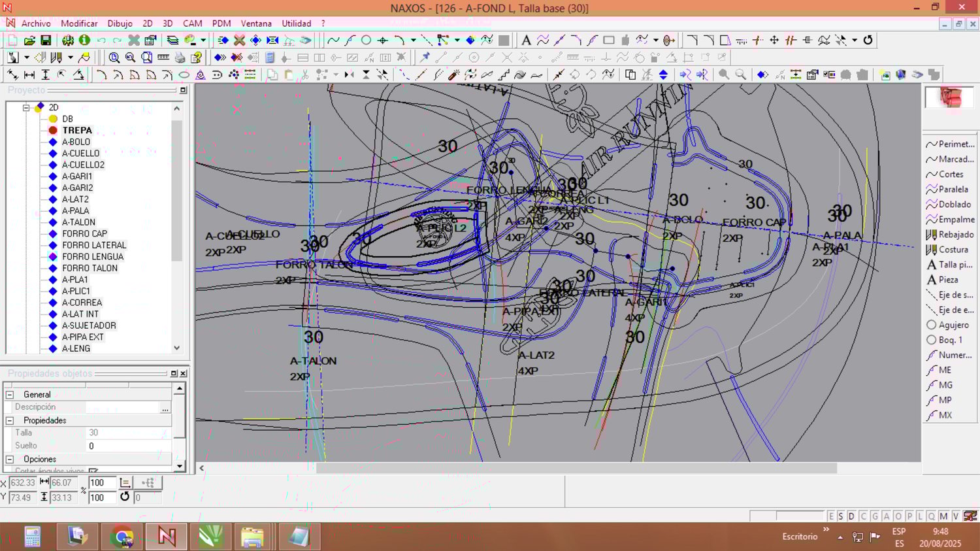Open the Dibujo menu

[120, 24]
